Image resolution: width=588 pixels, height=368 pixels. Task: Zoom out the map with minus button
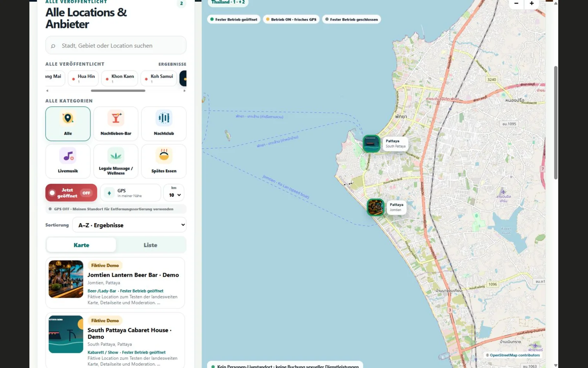(516, 3)
